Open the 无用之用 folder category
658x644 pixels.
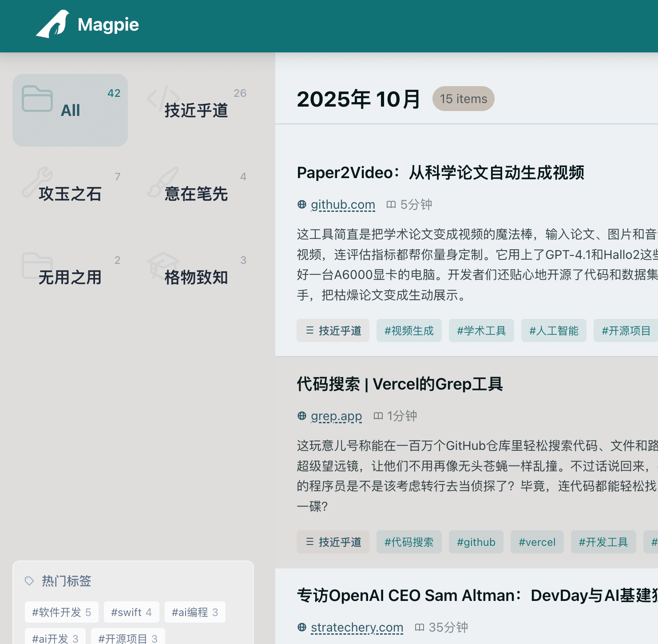70,277
